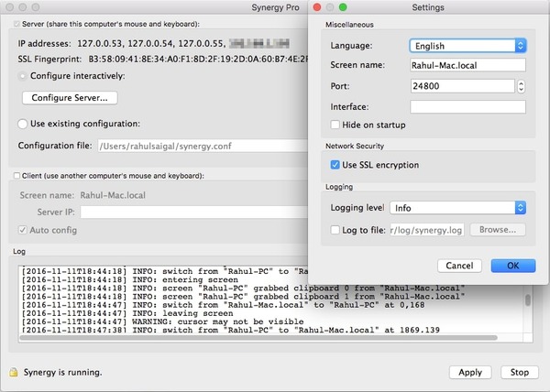Click the 127.0.0.53 IP address text
The width and height of the screenshot is (550, 392).
coord(100,44)
